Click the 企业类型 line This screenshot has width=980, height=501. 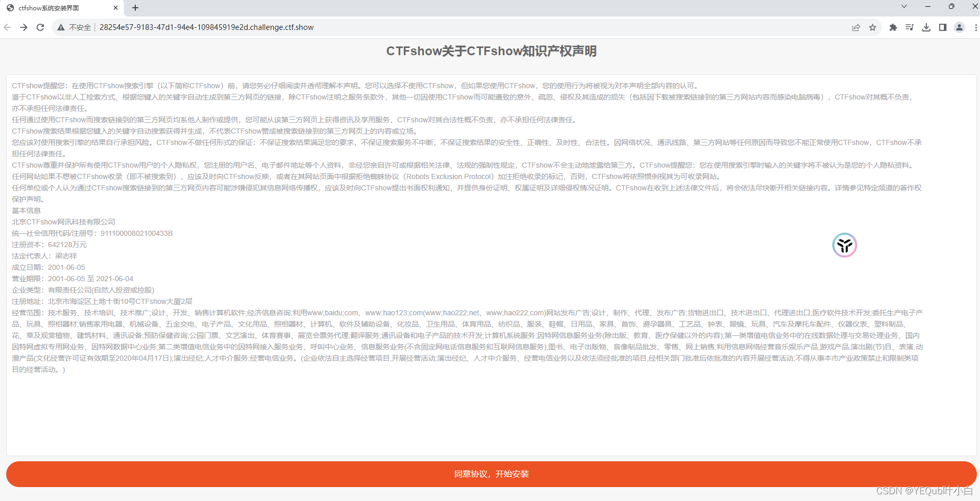[x=83, y=290]
